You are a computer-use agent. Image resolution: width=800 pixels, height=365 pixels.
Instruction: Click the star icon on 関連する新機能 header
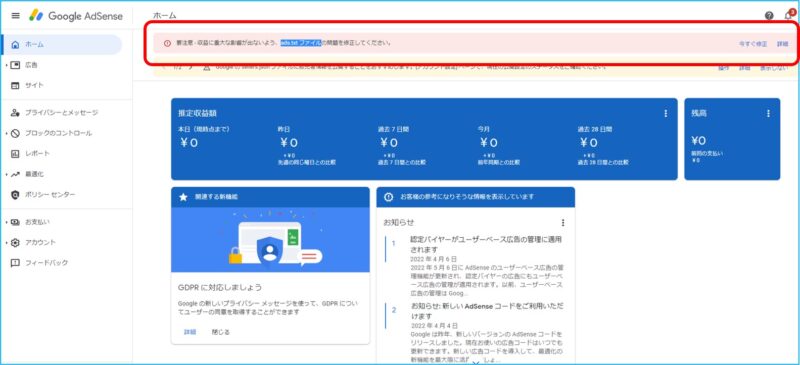point(183,197)
